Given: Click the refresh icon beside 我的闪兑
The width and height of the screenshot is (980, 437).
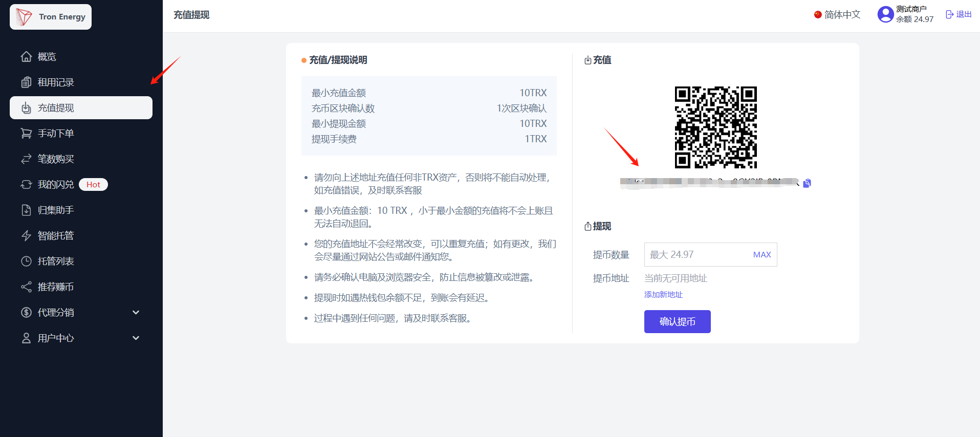Looking at the screenshot, I should click(x=26, y=185).
